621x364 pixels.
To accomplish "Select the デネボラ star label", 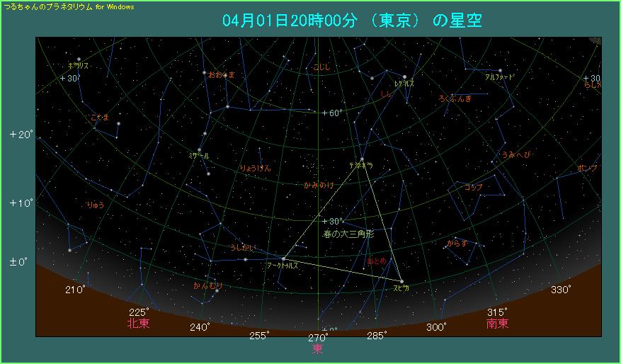I will point(361,166).
